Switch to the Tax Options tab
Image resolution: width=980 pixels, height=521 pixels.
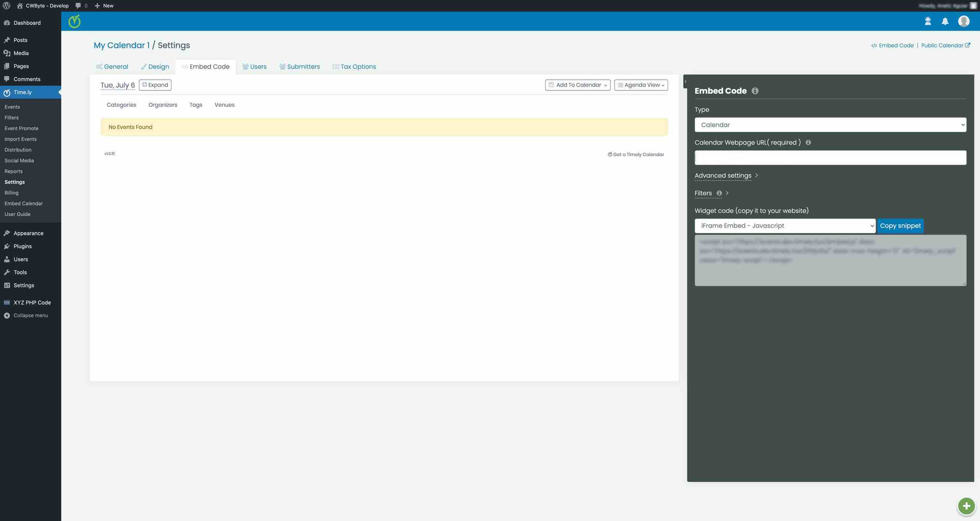(354, 67)
